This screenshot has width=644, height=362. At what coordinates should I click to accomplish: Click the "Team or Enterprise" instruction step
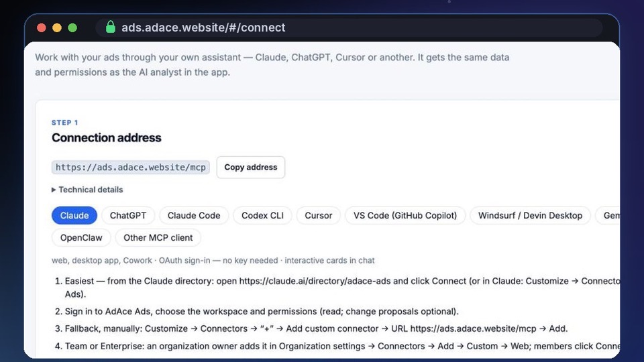[x=343, y=346]
